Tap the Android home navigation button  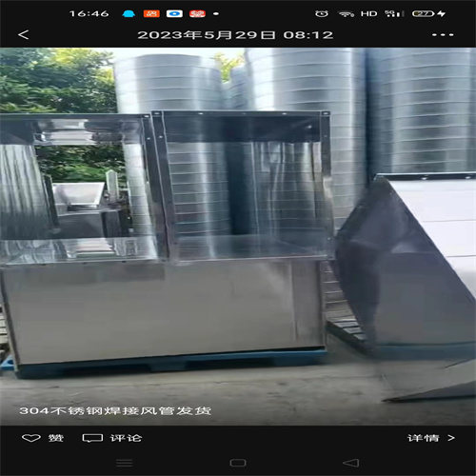point(238,463)
